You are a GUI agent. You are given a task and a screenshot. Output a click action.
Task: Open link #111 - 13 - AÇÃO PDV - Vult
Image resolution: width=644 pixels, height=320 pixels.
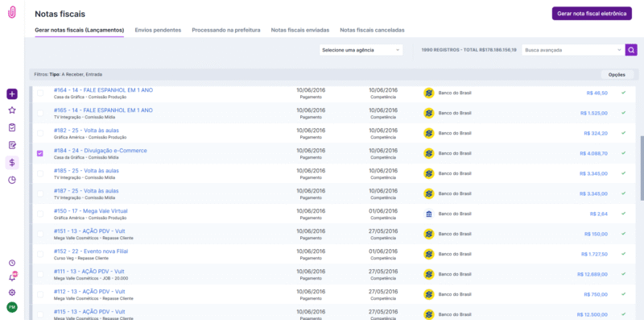89,272
